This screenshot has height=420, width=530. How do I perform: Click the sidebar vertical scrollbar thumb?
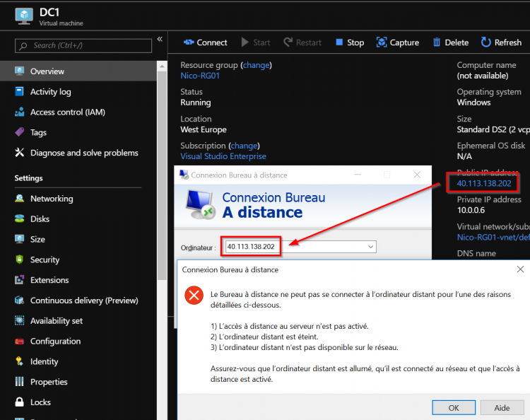(x=162, y=176)
